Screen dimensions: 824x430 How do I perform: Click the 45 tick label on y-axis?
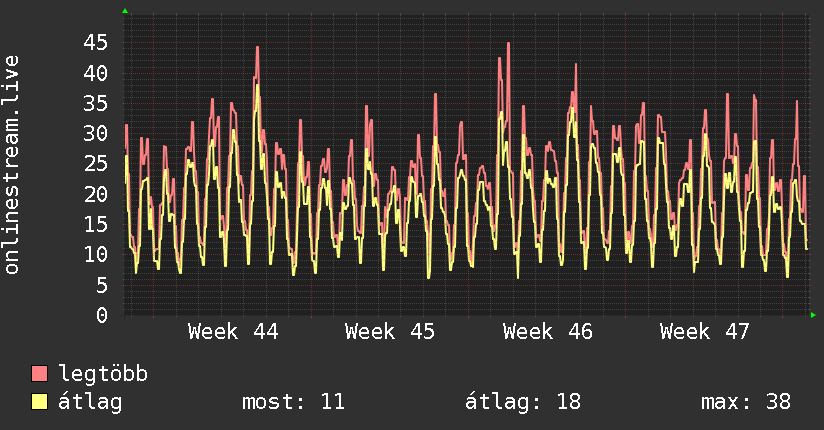tap(96, 43)
